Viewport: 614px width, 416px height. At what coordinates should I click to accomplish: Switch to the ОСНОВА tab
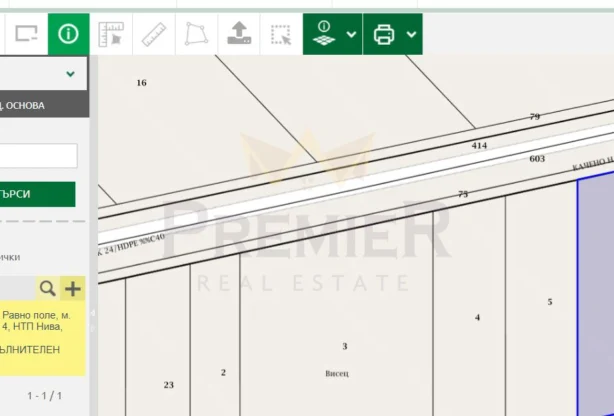[x=37, y=105]
